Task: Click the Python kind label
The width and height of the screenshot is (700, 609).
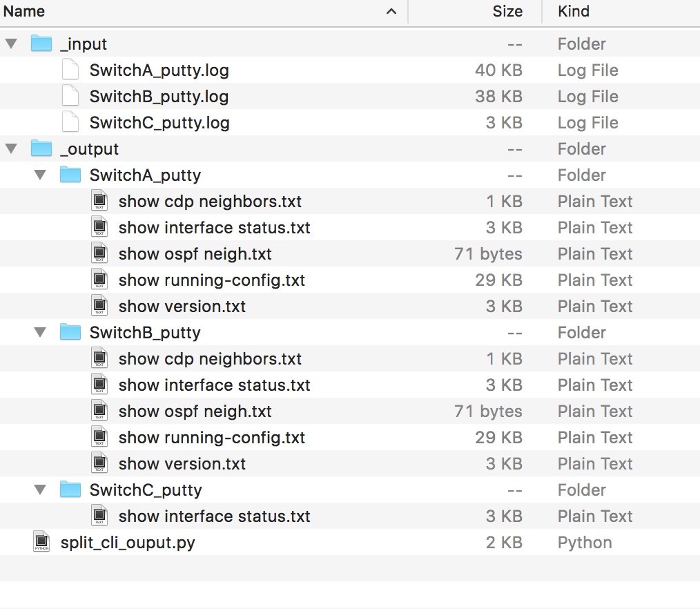Action: (x=585, y=543)
